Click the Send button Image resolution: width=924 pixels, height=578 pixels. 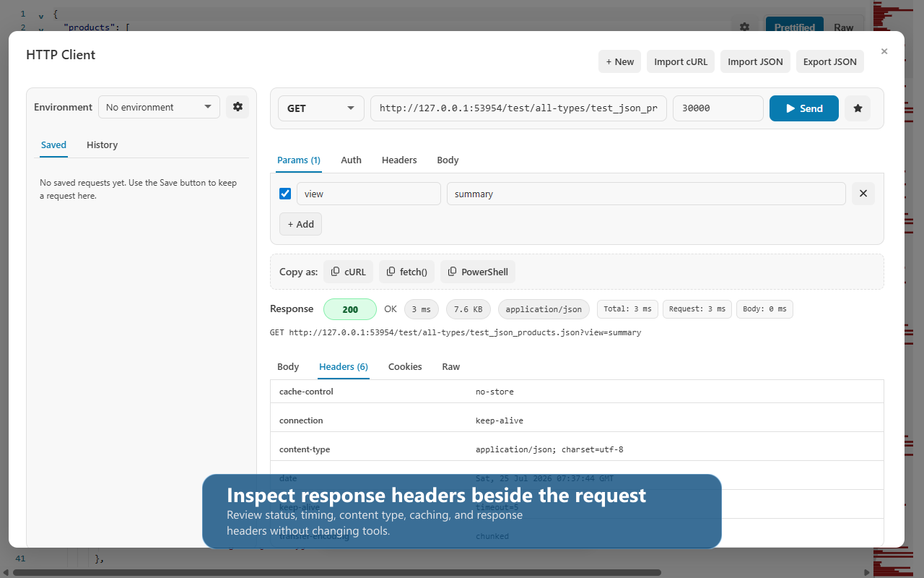pyautogui.click(x=804, y=108)
